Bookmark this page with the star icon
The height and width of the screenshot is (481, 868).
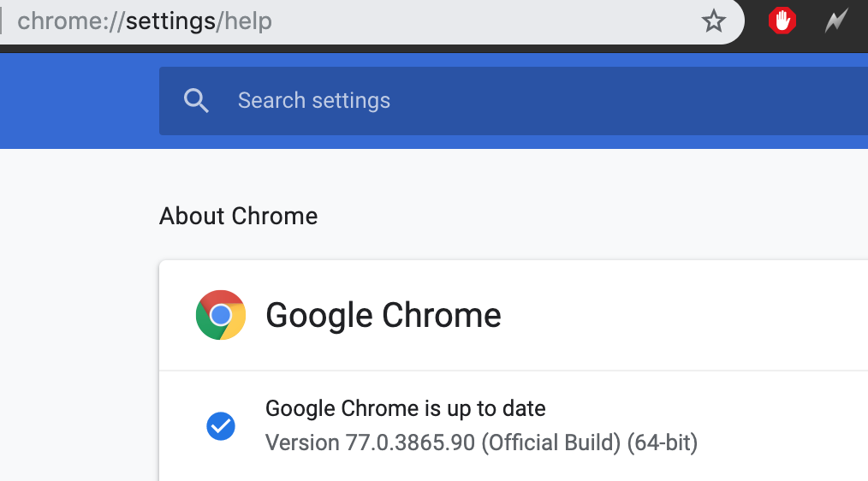pos(713,21)
